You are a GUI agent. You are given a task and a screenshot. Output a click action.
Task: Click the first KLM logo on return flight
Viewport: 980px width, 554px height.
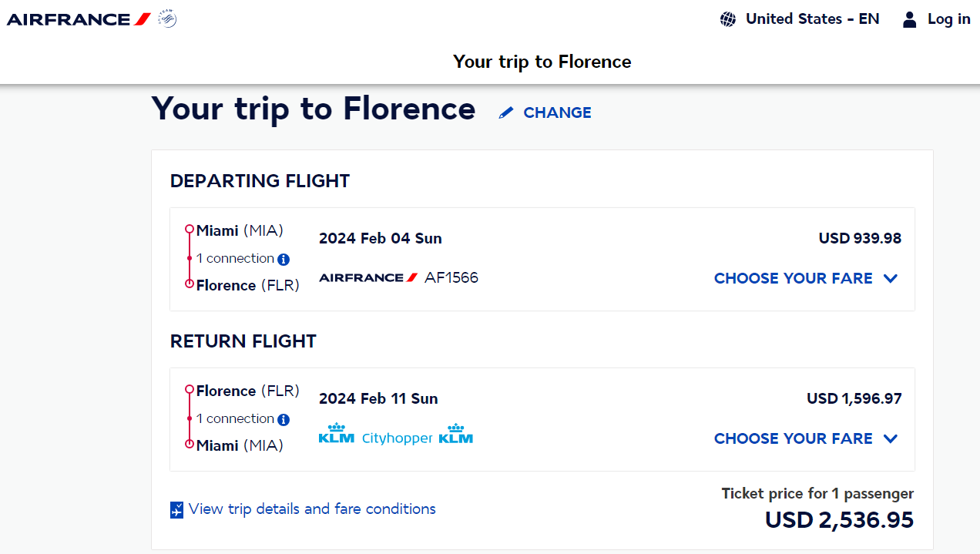pyautogui.click(x=337, y=434)
